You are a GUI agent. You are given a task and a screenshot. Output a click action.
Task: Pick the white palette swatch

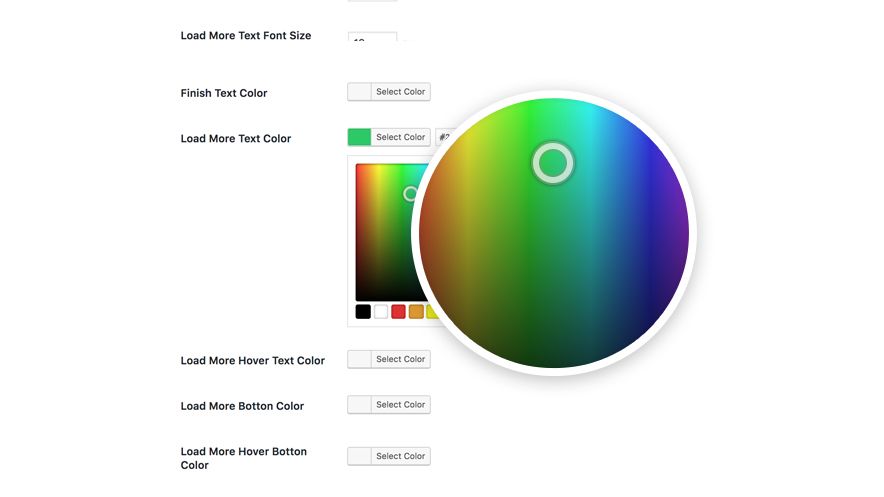click(x=381, y=312)
